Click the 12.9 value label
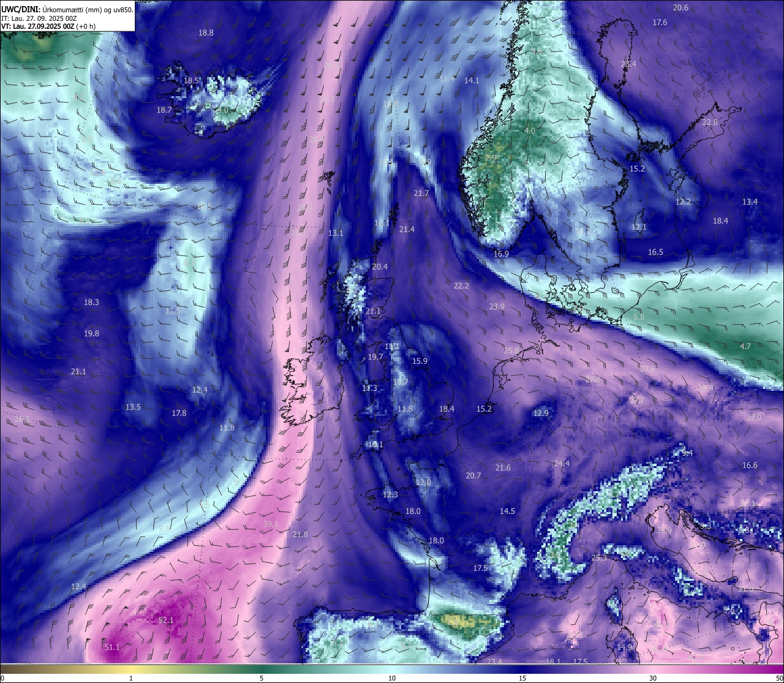Image resolution: width=784 pixels, height=683 pixels. tap(541, 413)
